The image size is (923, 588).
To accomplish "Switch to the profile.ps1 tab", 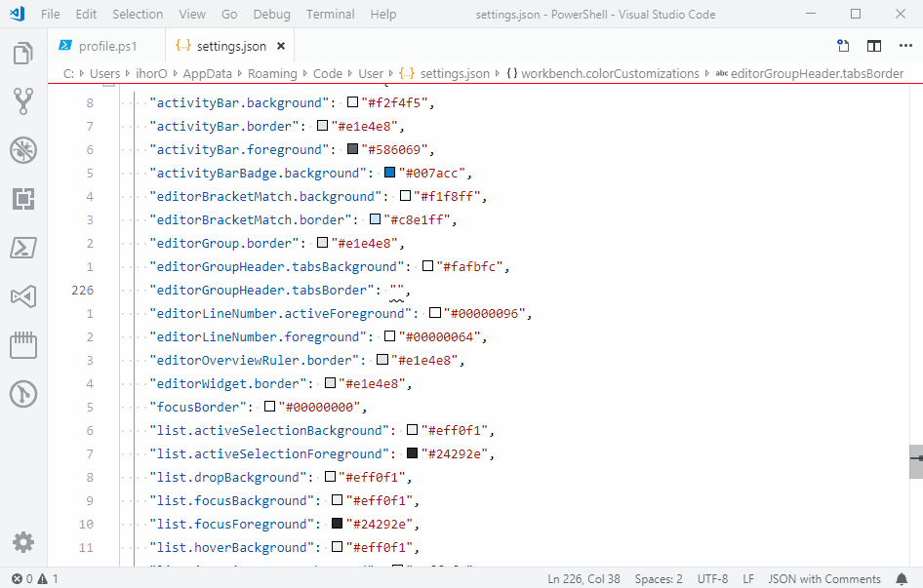I will [x=106, y=46].
